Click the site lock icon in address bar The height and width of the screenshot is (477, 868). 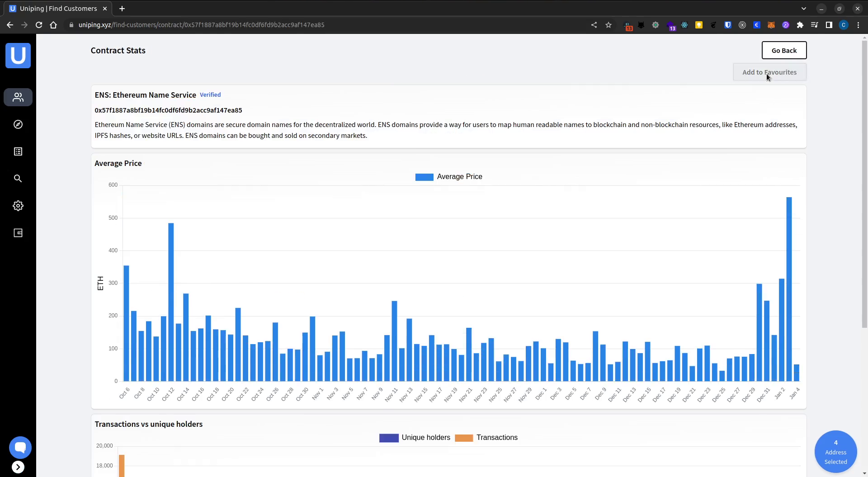71,25
